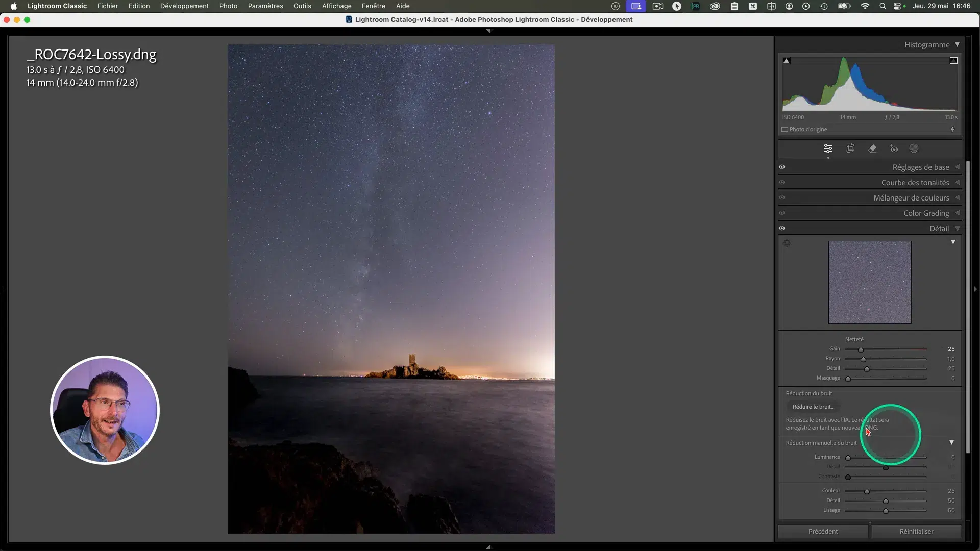This screenshot has width=980, height=551.
Task: Open the Masking tool
Action: [914, 148]
